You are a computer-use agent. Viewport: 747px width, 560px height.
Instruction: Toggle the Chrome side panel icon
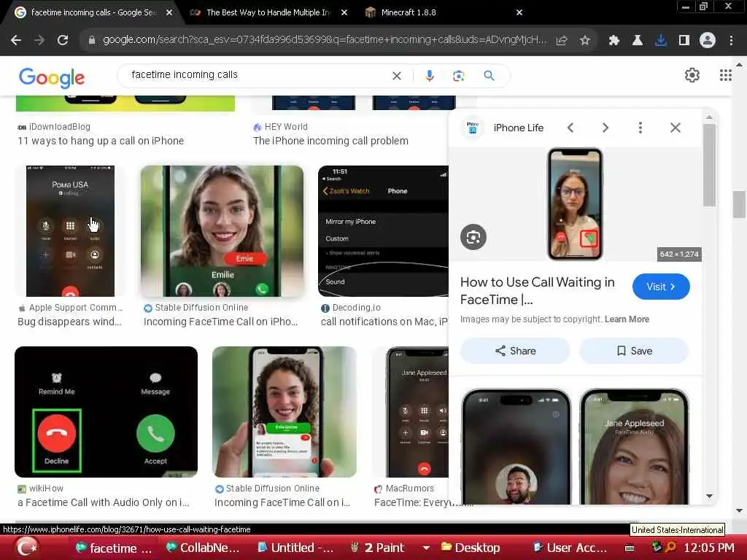pos(684,41)
